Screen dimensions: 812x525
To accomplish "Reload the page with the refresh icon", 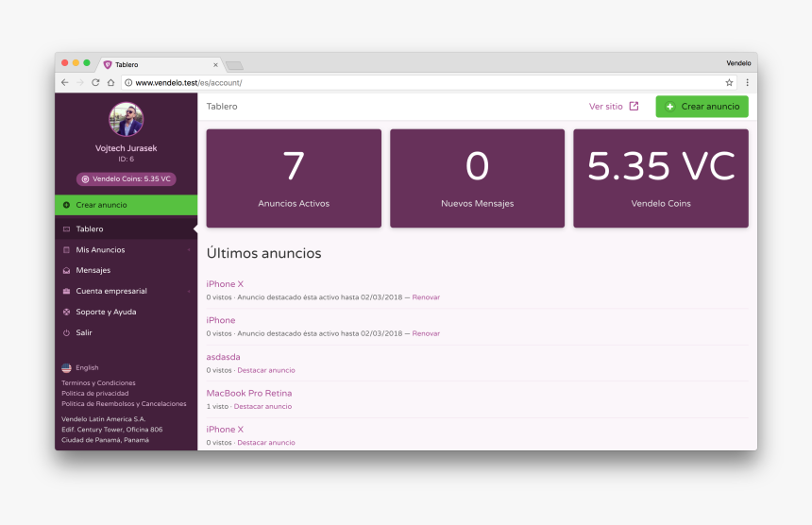I will (95, 82).
